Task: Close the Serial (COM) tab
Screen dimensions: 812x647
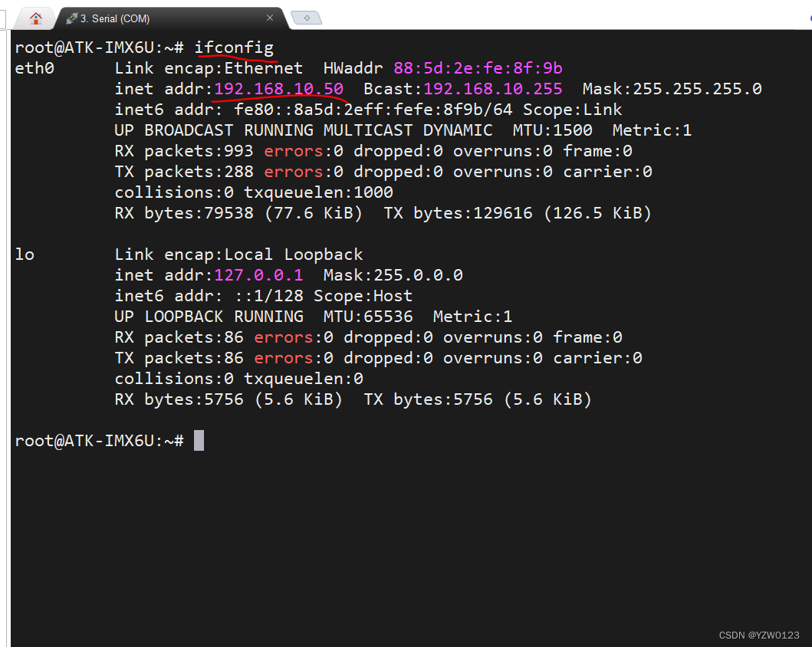Action: coord(270,18)
